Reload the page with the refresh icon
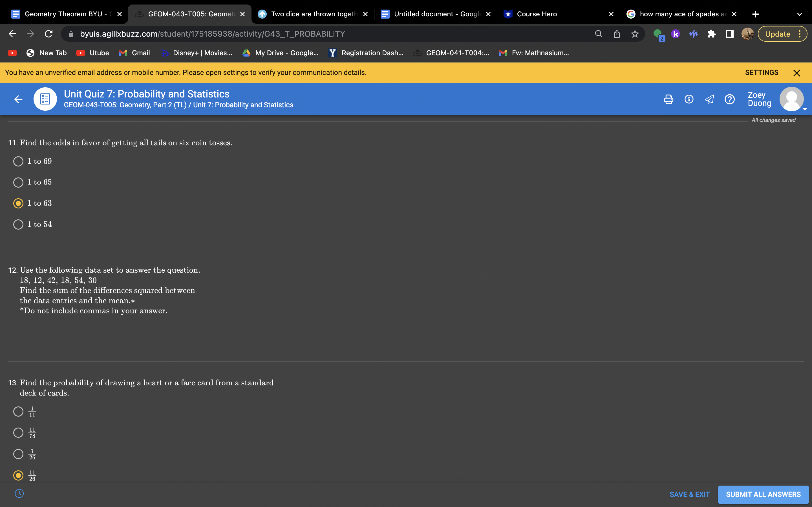The width and height of the screenshot is (812, 507). point(49,34)
